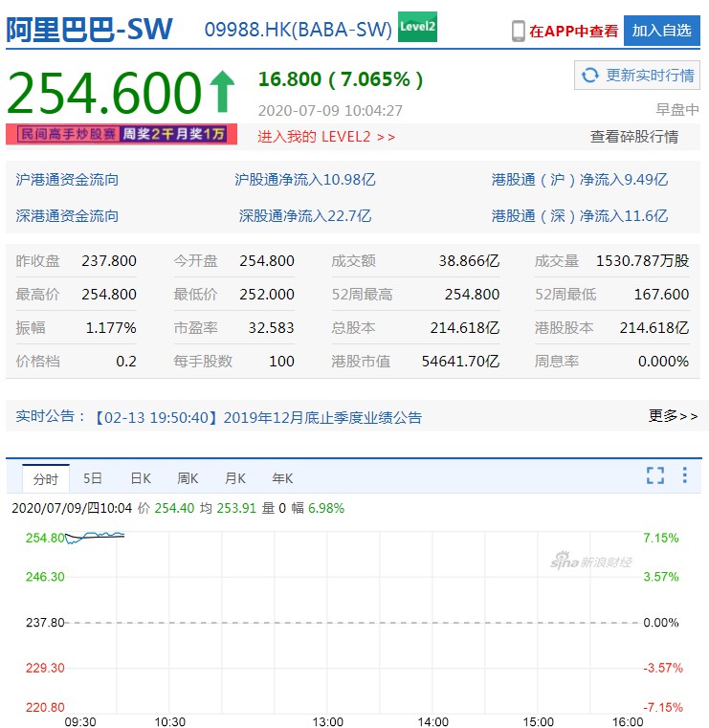Open the chart options three-dot menu
The image size is (709, 728).
click(685, 475)
